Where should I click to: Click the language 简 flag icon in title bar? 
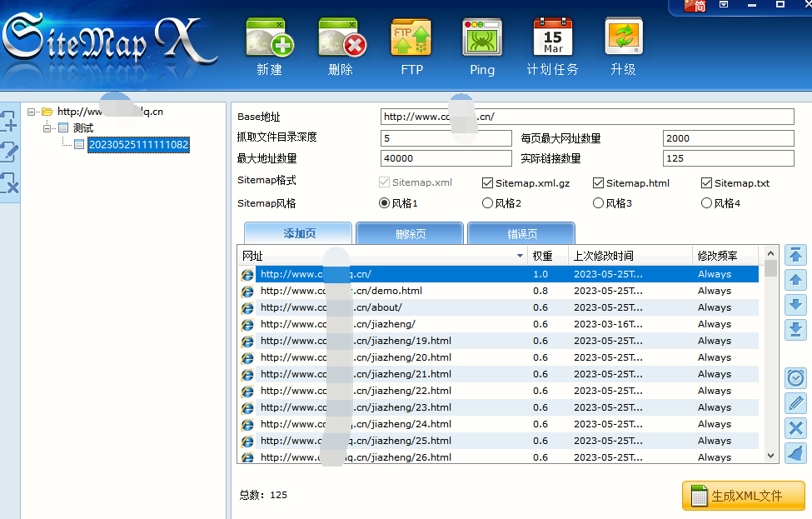(695, 5)
